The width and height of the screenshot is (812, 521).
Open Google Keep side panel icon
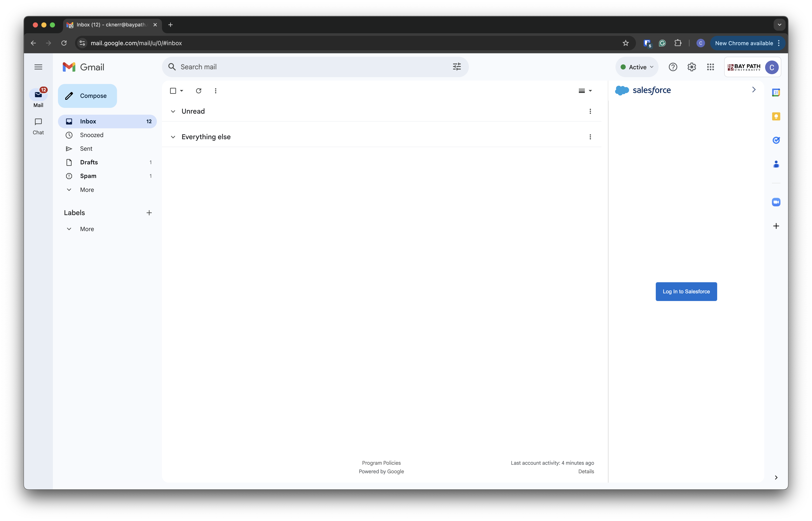tap(776, 116)
